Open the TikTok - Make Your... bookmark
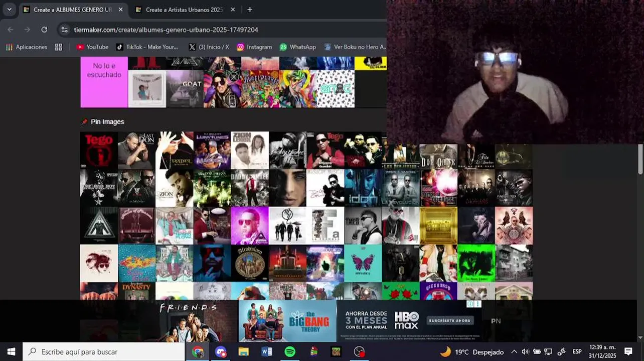644x361 pixels. tap(147, 47)
